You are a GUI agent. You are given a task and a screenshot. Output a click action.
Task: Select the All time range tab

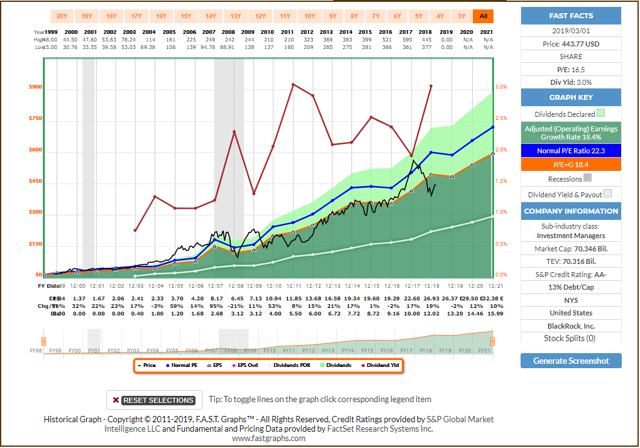pos(483,16)
